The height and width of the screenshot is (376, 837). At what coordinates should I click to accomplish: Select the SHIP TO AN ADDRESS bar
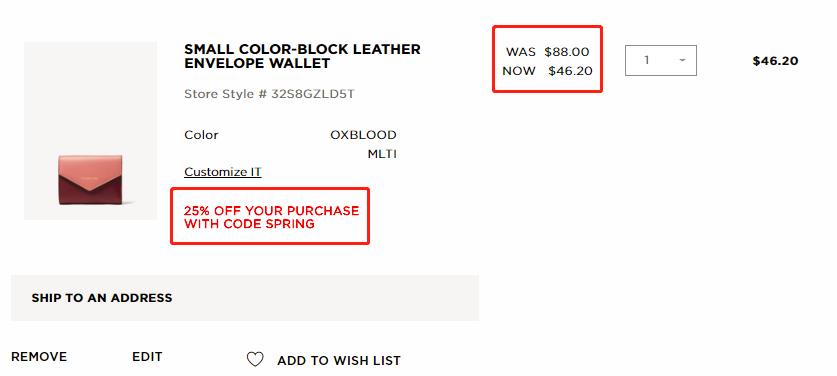pyautogui.click(x=245, y=298)
